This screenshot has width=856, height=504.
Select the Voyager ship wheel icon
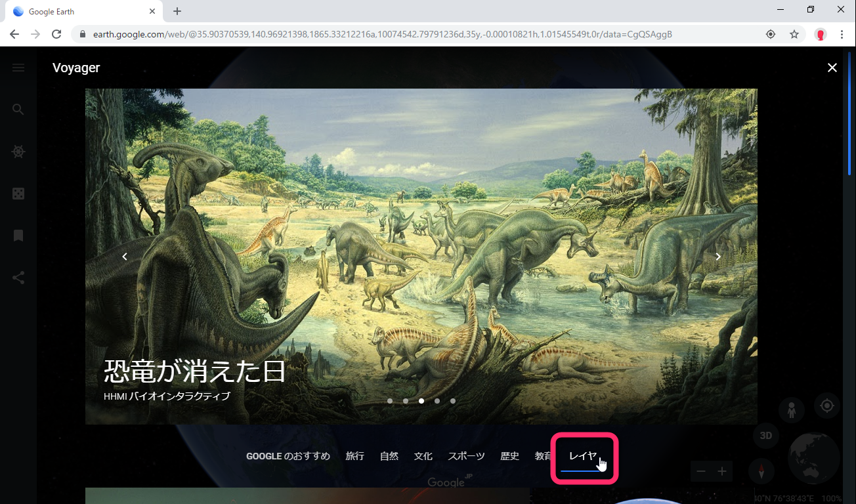tap(18, 152)
